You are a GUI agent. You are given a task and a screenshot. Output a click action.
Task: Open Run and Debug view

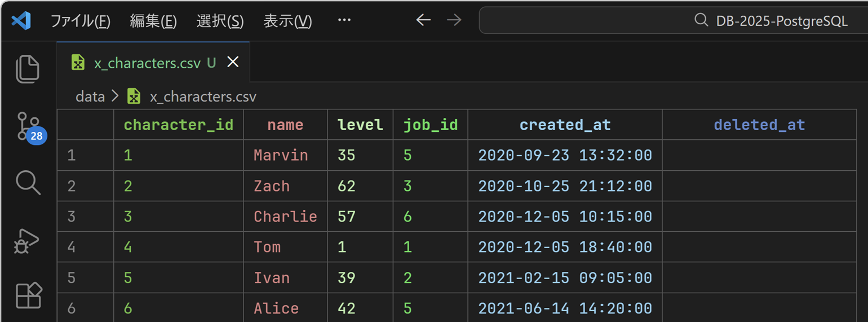(x=28, y=241)
